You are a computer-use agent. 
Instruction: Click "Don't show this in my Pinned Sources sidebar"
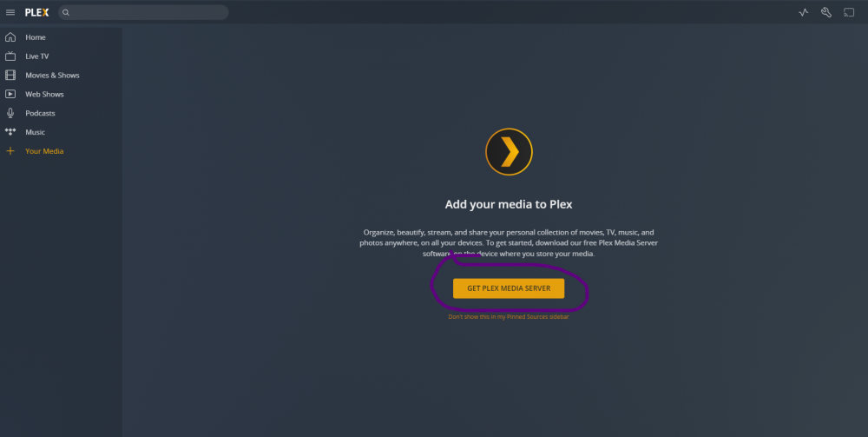(x=508, y=317)
